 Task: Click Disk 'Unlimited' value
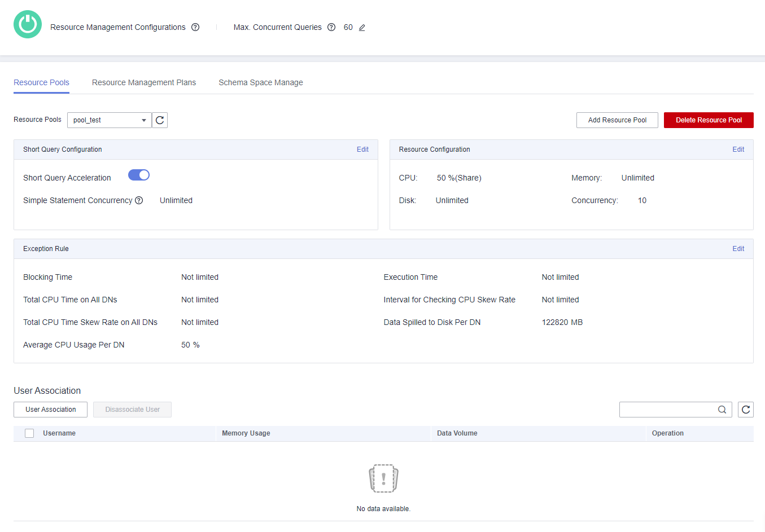452,200
